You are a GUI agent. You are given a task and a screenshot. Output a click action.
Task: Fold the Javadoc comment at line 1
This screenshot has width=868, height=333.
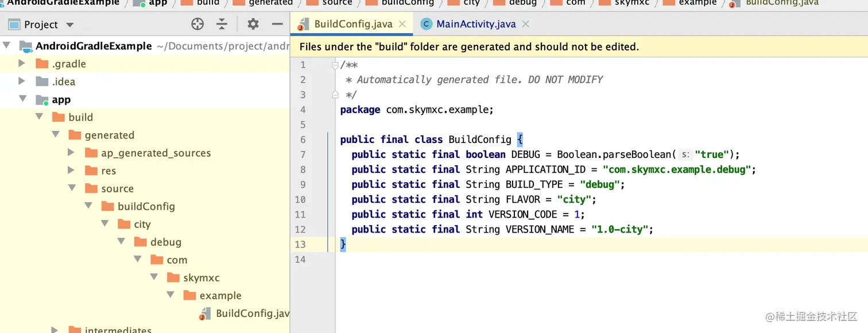[335, 65]
